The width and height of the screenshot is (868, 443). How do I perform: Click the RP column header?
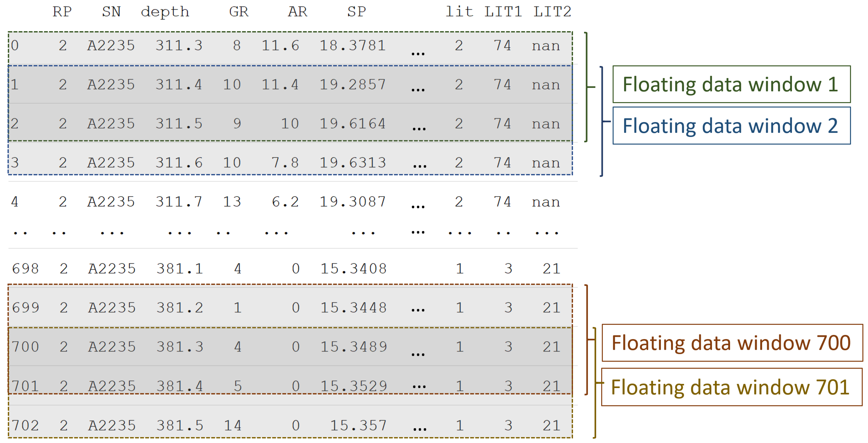point(62,12)
